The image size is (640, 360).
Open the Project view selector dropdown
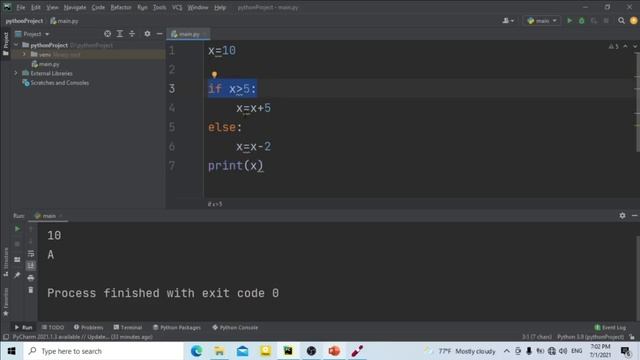click(x=32, y=34)
